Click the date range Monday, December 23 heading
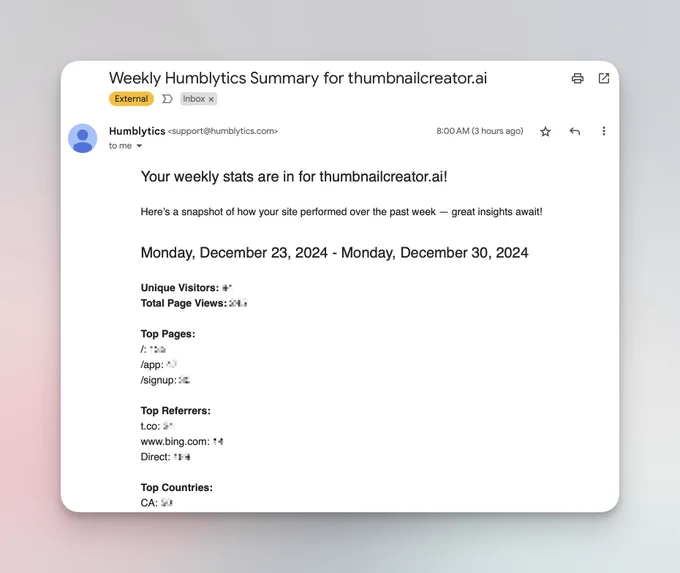 [x=334, y=252]
